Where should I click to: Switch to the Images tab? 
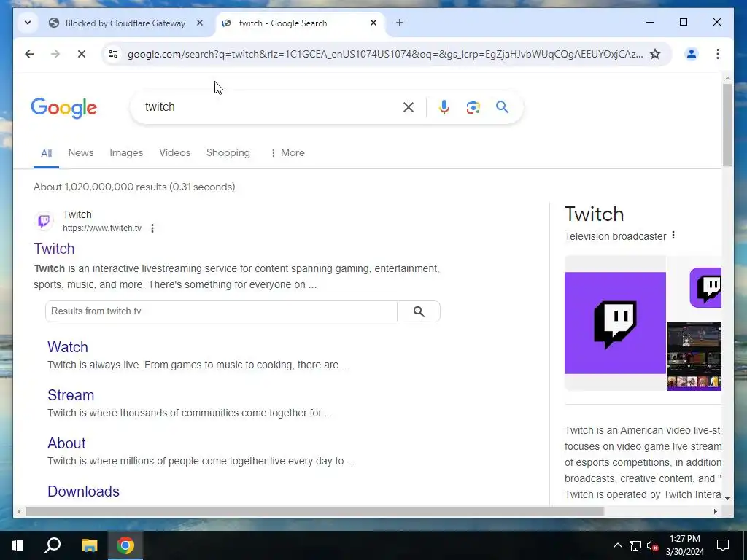pyautogui.click(x=126, y=153)
